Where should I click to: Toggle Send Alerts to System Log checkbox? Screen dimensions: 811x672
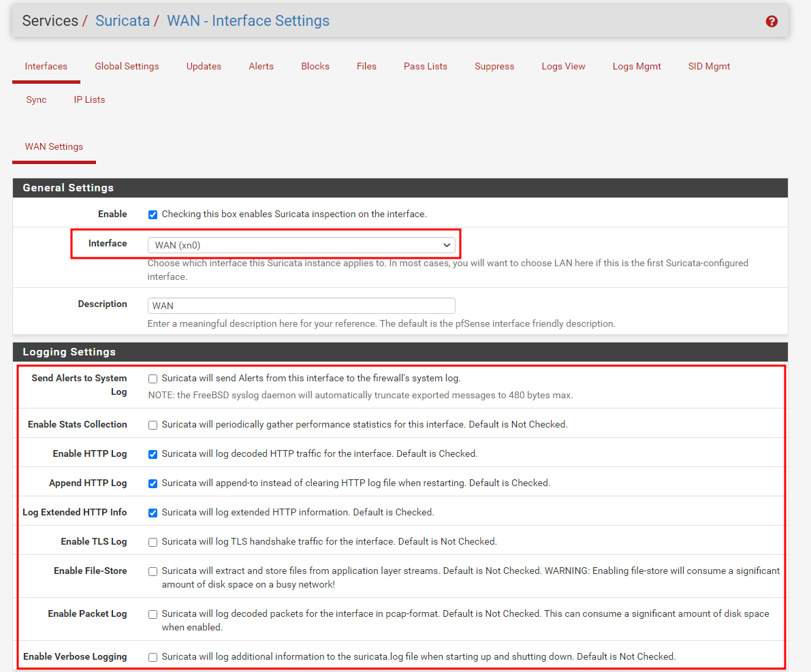[x=153, y=379]
